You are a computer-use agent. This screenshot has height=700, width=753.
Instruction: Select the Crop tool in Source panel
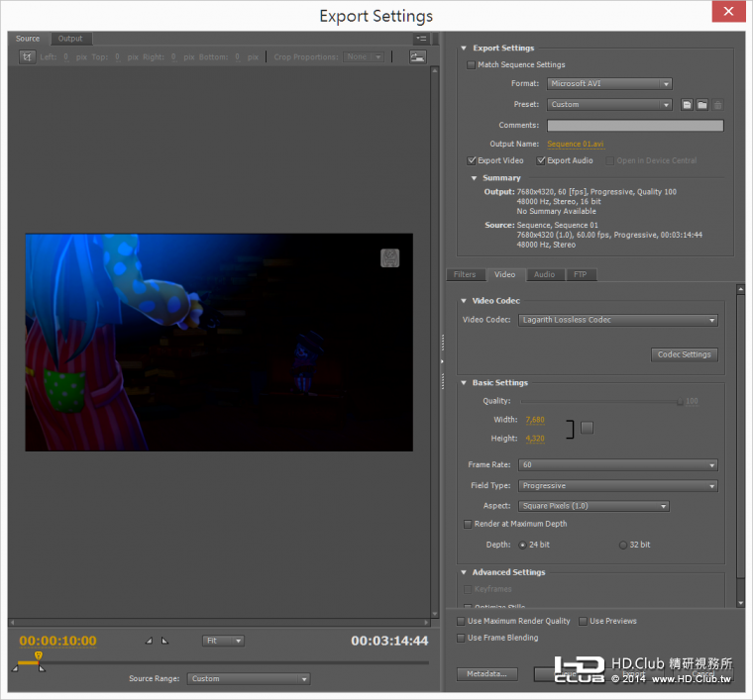tap(27, 57)
